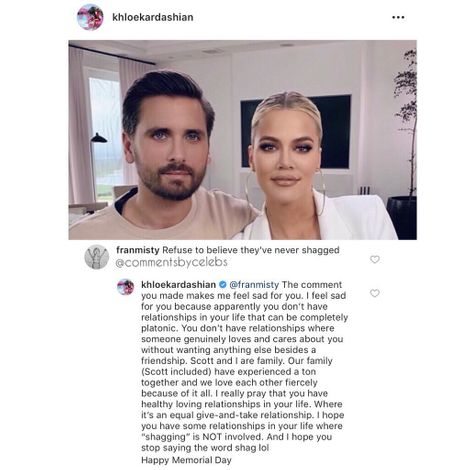Like khloekardashian's reply with the heart icon
Viewport: 470px width, 470px height.
click(x=375, y=293)
